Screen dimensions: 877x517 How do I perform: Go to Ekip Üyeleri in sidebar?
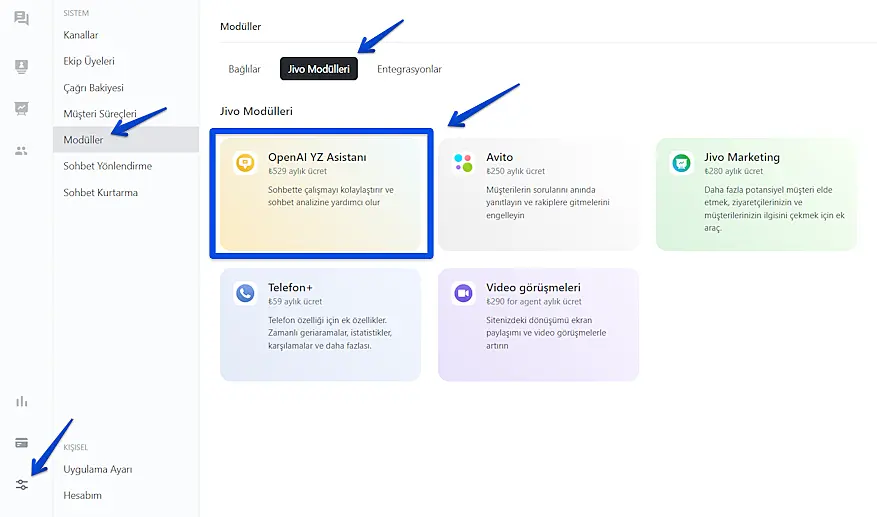click(x=90, y=61)
